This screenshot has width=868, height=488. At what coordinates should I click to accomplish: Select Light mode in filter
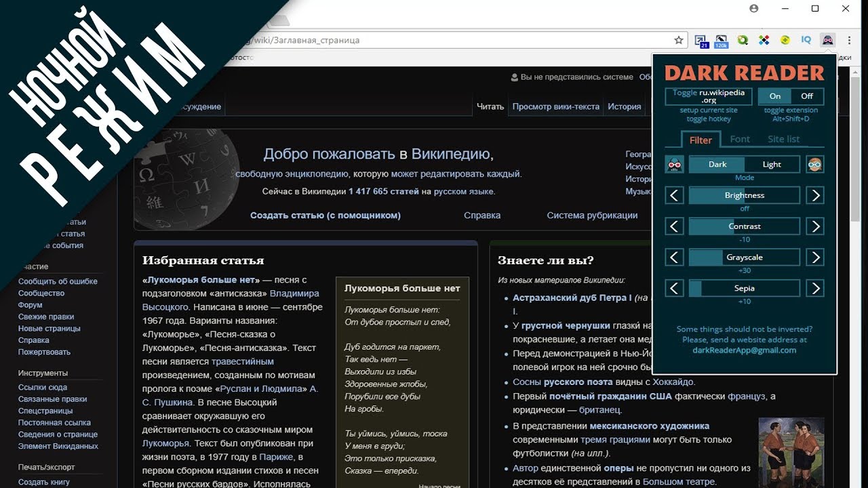click(772, 164)
